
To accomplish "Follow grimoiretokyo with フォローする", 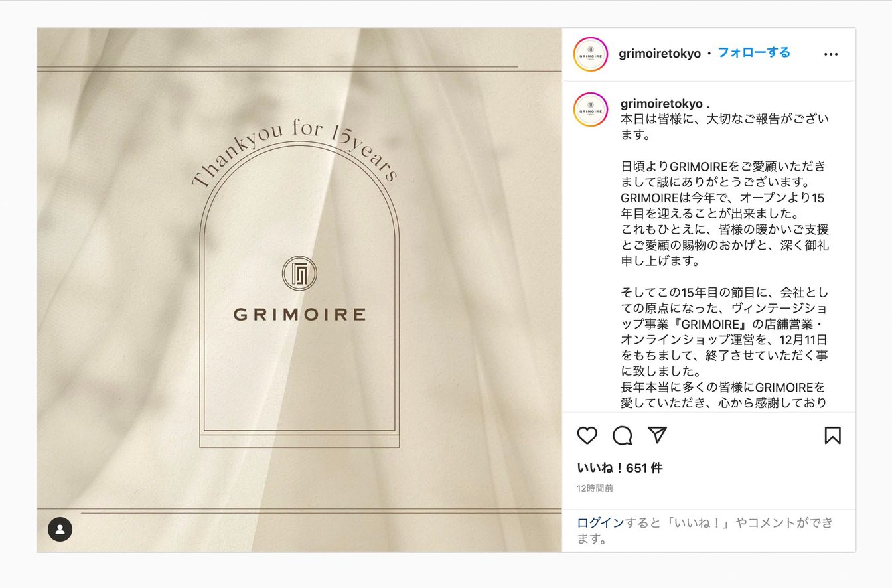I will (754, 53).
